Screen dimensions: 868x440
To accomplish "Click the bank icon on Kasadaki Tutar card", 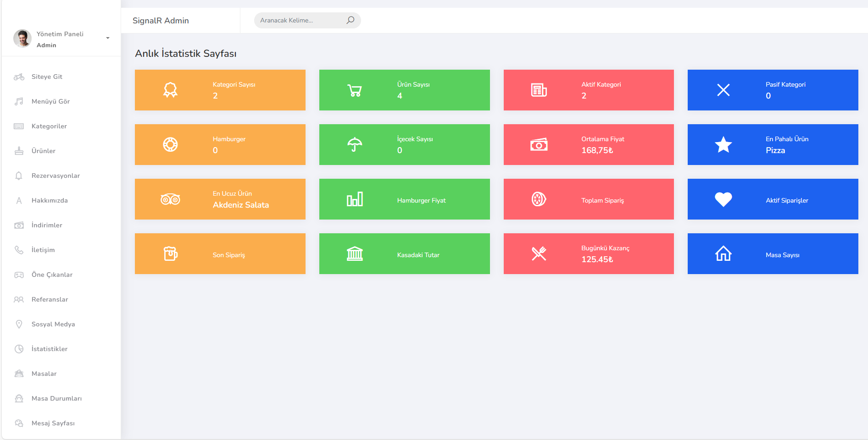I will [x=355, y=254].
